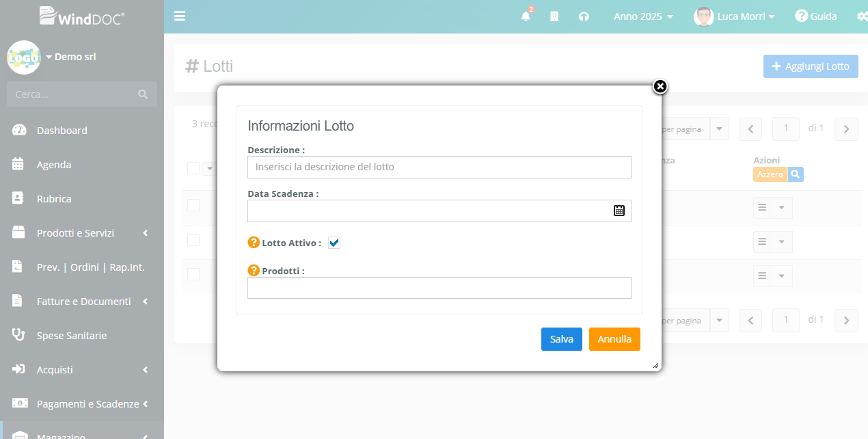
Task: Tick the select-all checkbox in the table header
Action: [x=193, y=168]
